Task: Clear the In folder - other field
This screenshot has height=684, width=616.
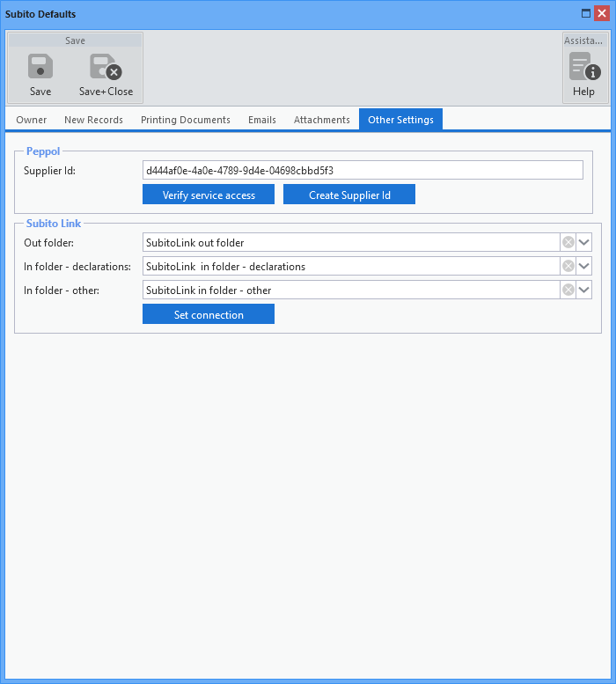Action: pyautogui.click(x=568, y=291)
